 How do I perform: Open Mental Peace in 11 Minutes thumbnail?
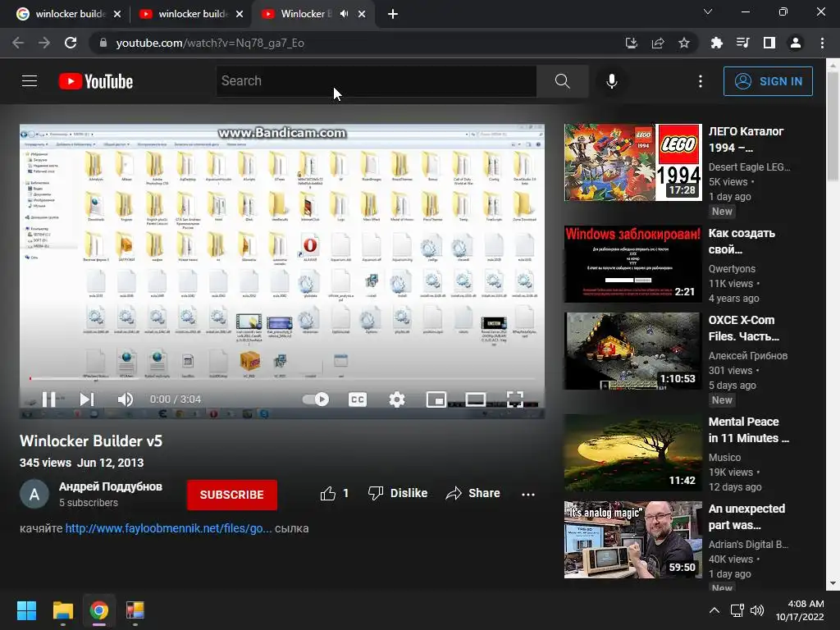(x=632, y=453)
